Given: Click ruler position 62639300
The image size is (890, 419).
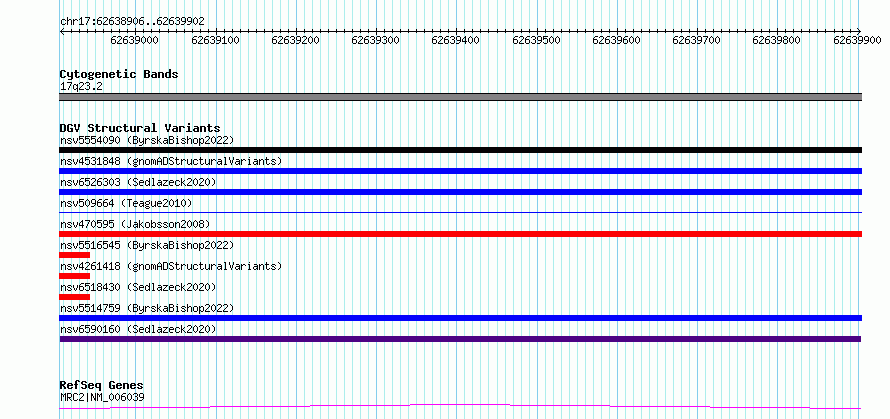Looking at the screenshot, I should pos(376,40).
